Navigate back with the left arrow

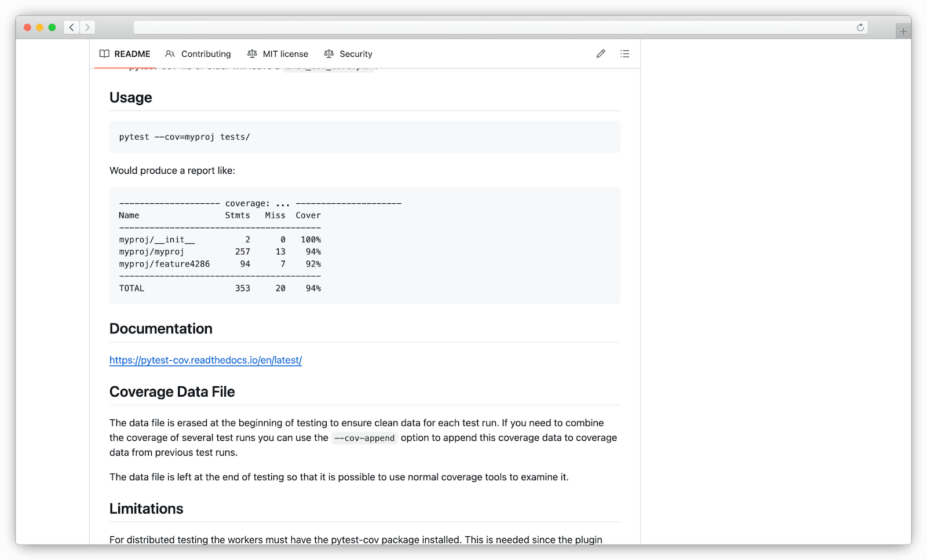[71, 27]
